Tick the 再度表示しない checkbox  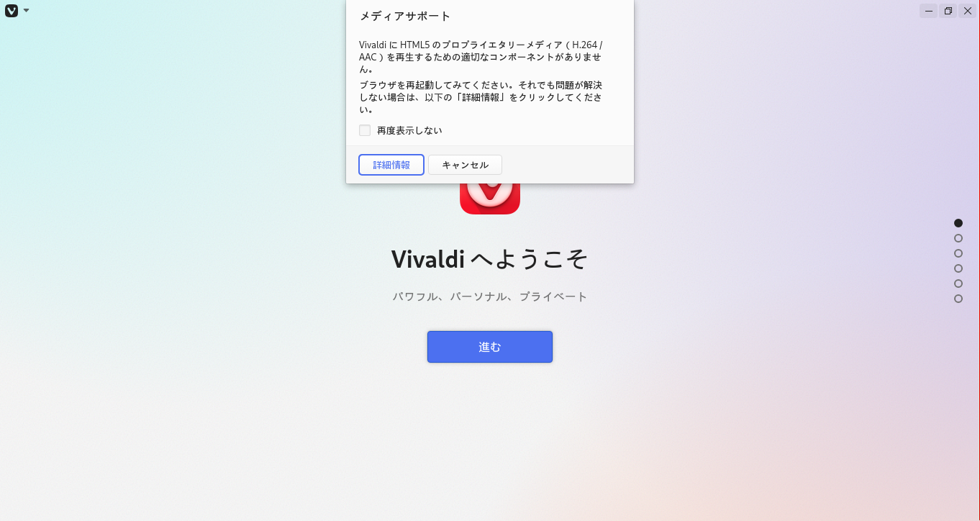tap(365, 130)
